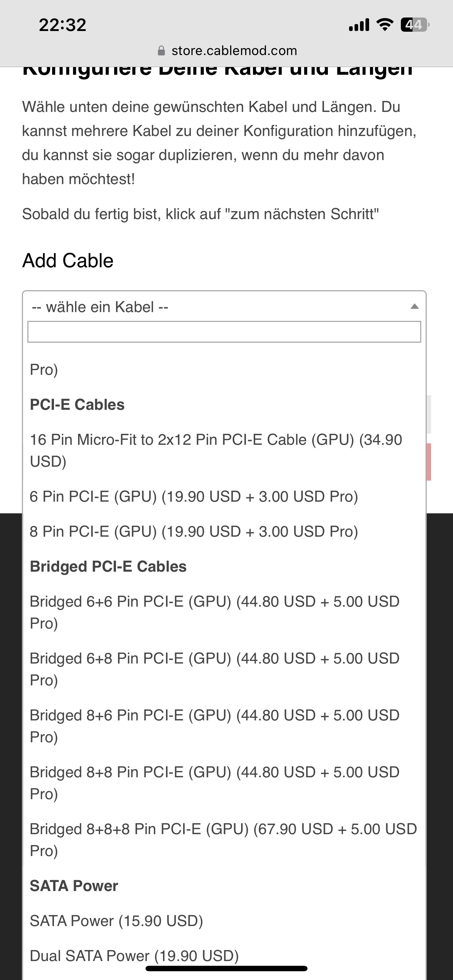Pick Bridged 8+8+8 Pin PCI-E option
This screenshot has height=980, width=453.
click(223, 840)
